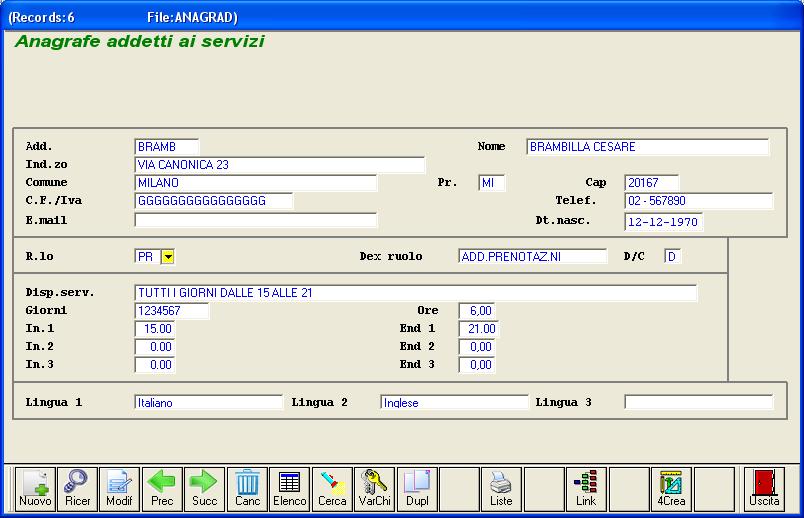The height and width of the screenshot is (518, 804).
Task: Open the Liste printer tool
Action: click(x=501, y=489)
